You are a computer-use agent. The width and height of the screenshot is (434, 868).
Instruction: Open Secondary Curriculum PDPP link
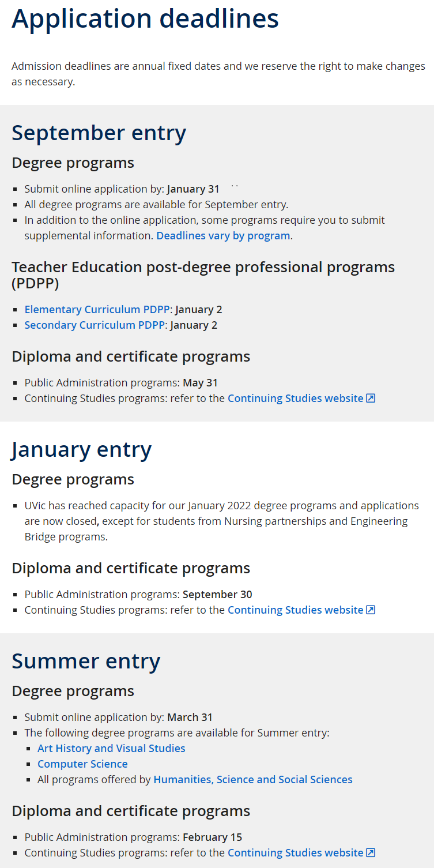tap(95, 325)
